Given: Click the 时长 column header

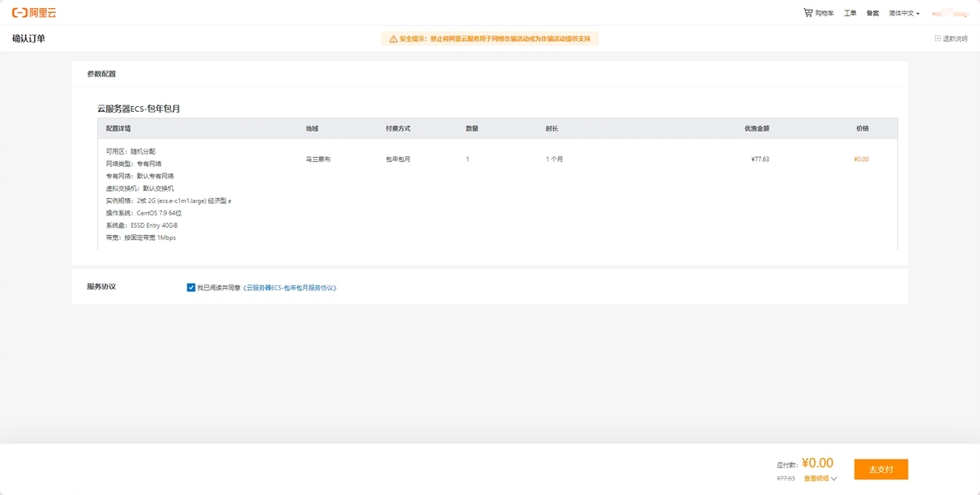Looking at the screenshot, I should point(552,128).
